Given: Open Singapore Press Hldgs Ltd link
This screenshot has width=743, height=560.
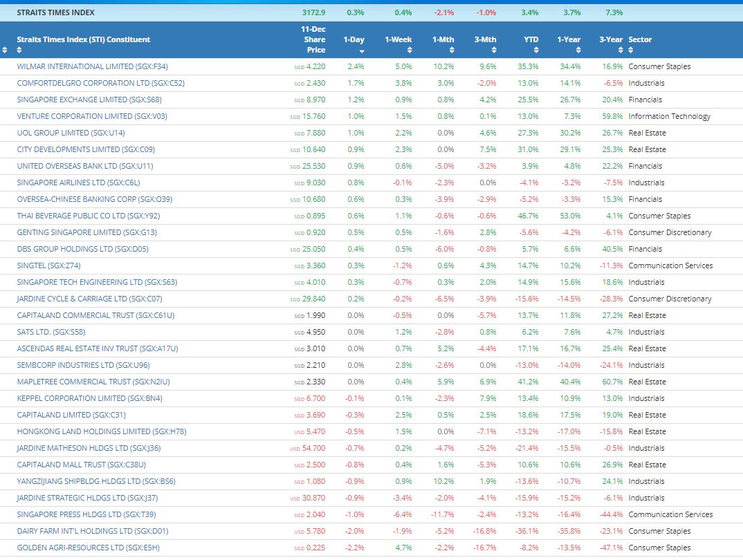Looking at the screenshot, I should (86, 514).
